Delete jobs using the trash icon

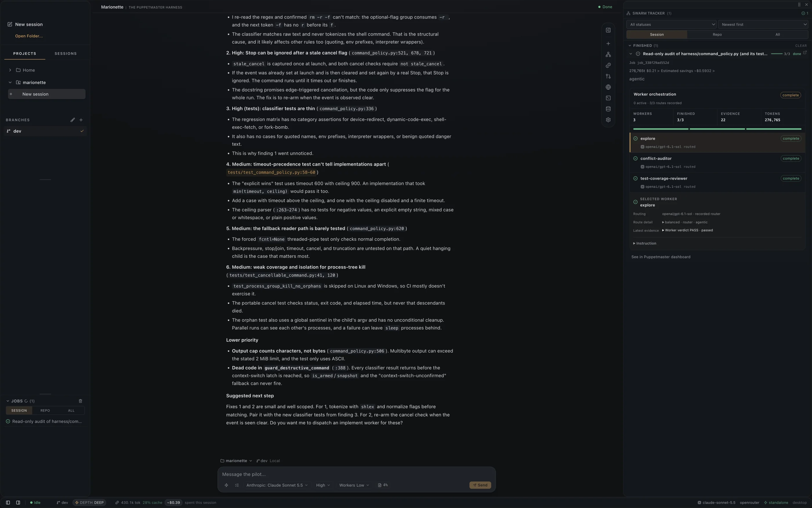pos(80,401)
